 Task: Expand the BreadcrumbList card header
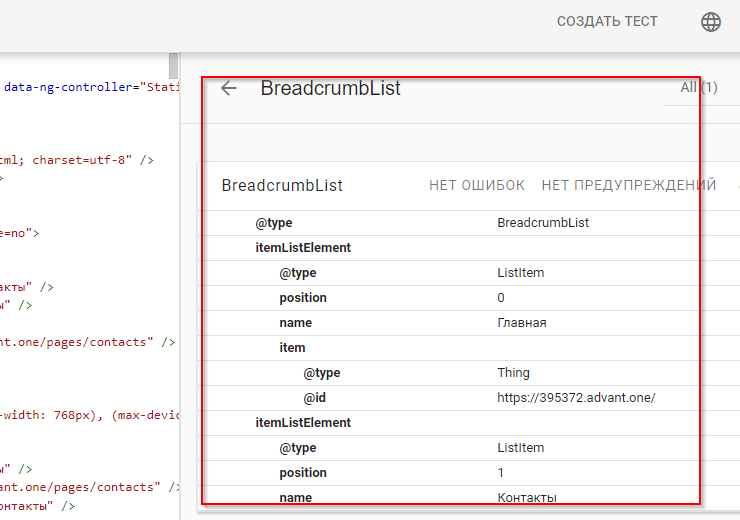point(282,185)
